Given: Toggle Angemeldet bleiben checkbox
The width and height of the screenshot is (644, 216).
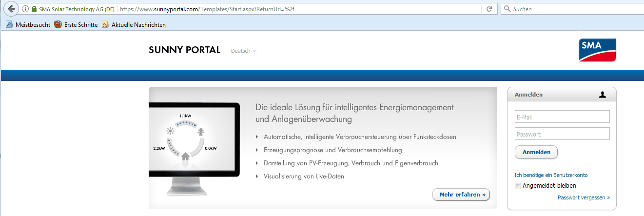Looking at the screenshot, I should (518, 186).
